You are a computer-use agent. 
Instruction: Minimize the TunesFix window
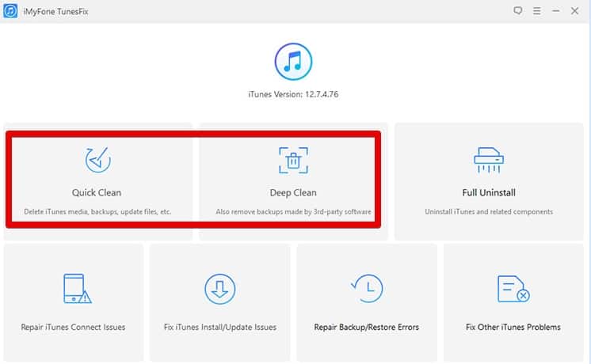click(555, 11)
